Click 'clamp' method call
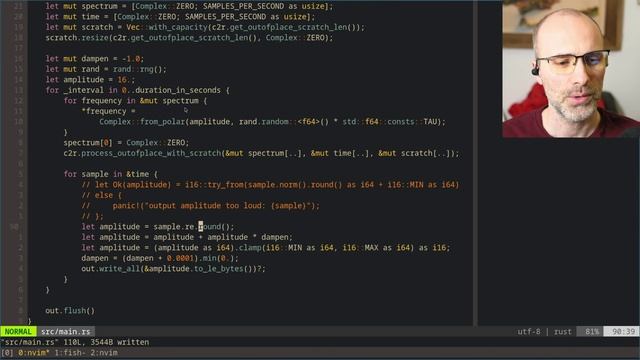640x360 pixels. coord(250,248)
